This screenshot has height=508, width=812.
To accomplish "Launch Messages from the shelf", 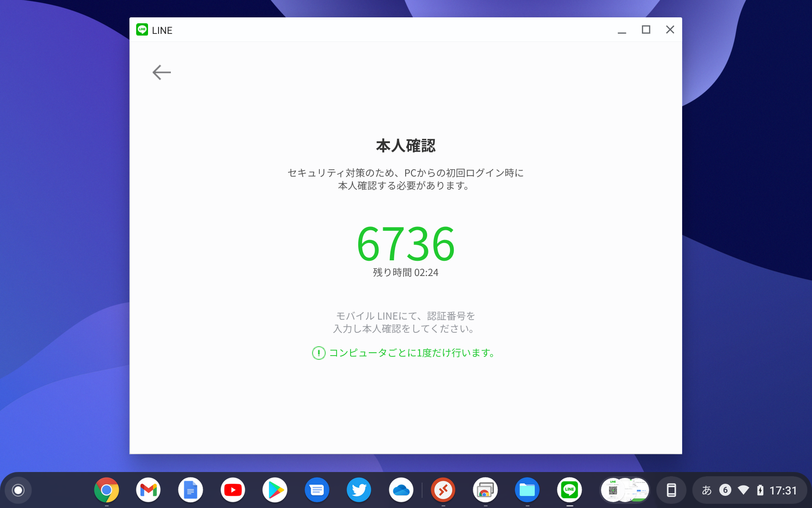I will pyautogui.click(x=317, y=490).
